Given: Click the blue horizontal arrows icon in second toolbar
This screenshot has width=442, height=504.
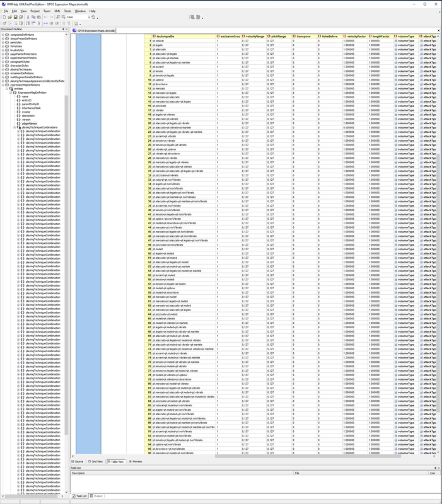Looking at the screenshot, I should coord(45,23).
